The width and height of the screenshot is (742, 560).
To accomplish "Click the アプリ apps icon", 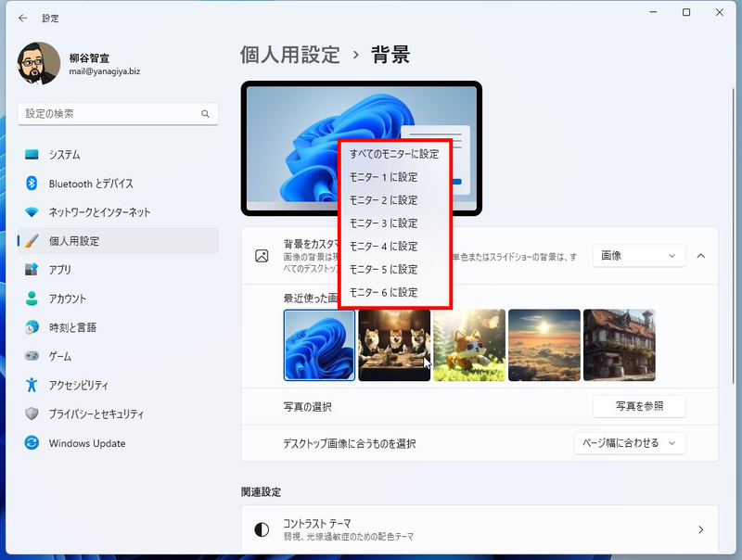I will [32, 270].
